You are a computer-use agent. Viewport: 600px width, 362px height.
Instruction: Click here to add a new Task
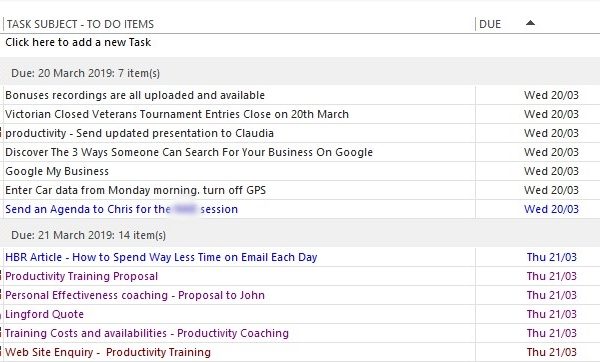(x=78, y=42)
